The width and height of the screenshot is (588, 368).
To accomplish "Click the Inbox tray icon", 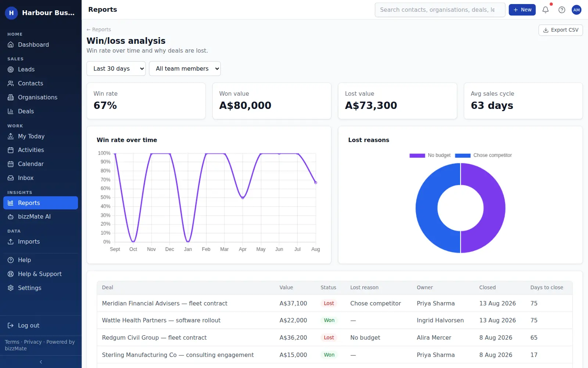I will coord(11,178).
